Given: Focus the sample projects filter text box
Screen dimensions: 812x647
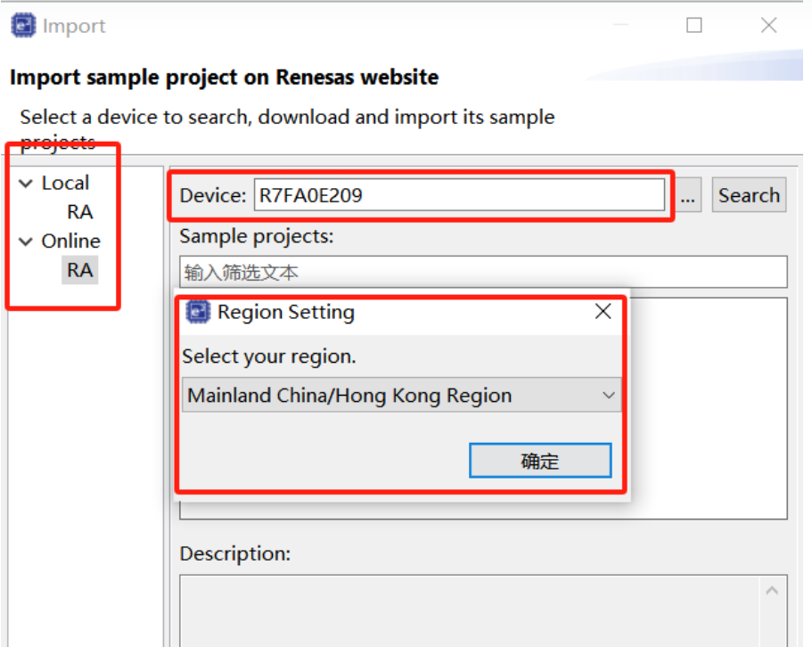Looking at the screenshot, I should pos(483,272).
